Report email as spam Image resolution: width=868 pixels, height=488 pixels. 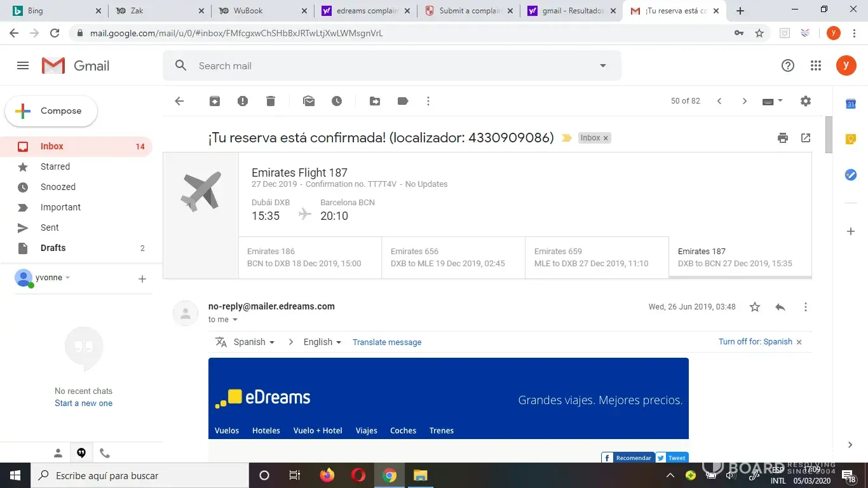[243, 101]
